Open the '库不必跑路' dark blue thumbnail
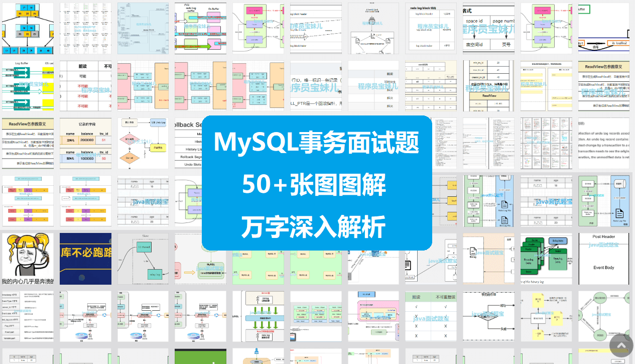The width and height of the screenshot is (635, 364). click(x=85, y=259)
